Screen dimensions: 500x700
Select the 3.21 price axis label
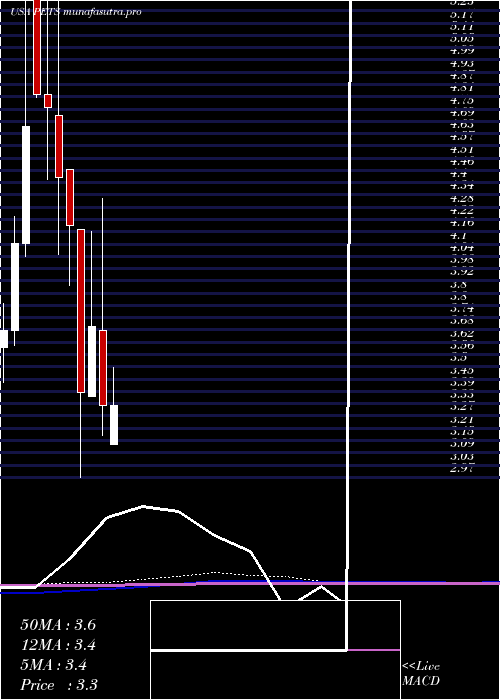(x=462, y=420)
